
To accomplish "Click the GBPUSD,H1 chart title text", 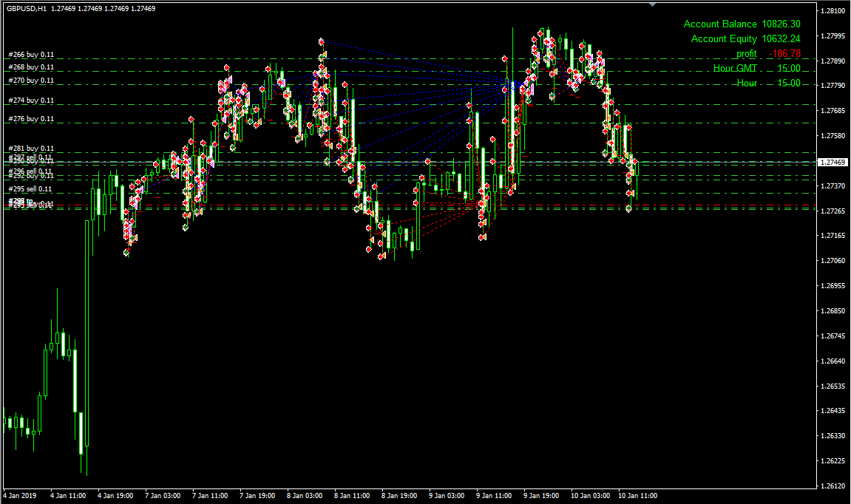I will click(x=26, y=9).
